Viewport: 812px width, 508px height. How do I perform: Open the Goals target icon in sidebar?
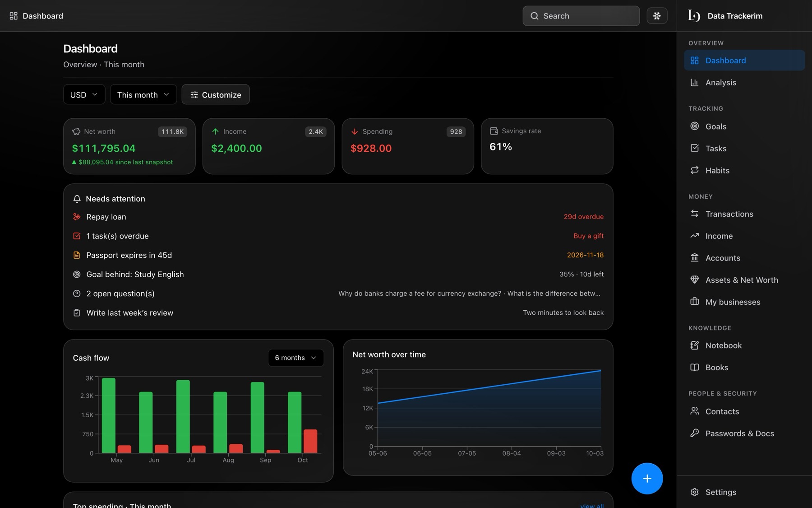(695, 126)
